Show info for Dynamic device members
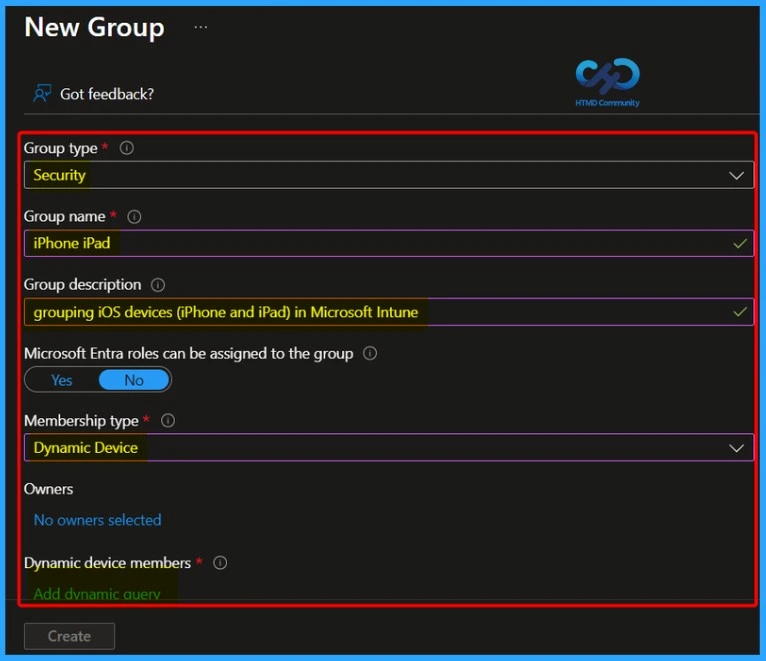The image size is (766, 661). (x=220, y=563)
